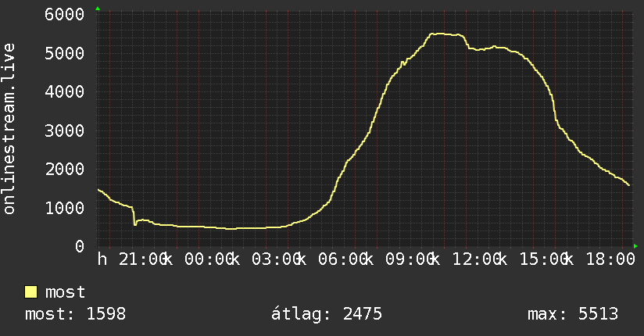The image size is (644, 336).
Task: Click the 1000 y-axis label
Action: click(65, 208)
